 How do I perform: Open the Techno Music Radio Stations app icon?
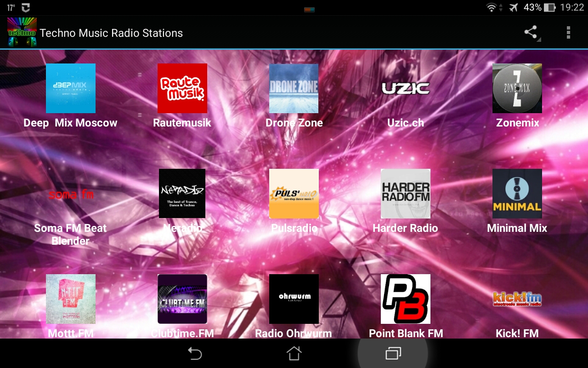(x=21, y=32)
